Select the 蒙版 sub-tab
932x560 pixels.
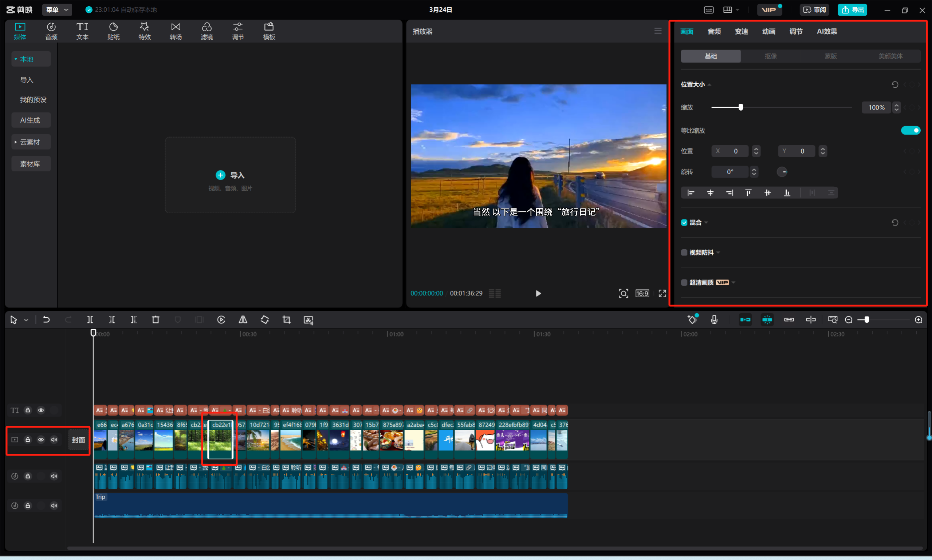tap(830, 56)
